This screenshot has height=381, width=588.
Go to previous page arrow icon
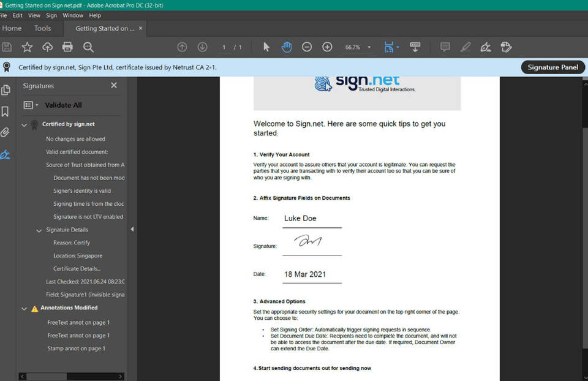(182, 47)
